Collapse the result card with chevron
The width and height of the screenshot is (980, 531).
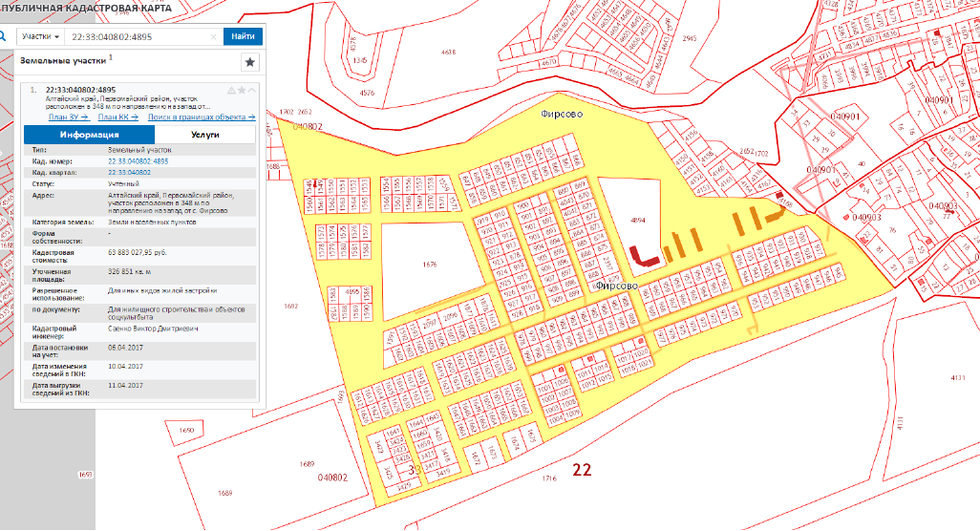coord(252,91)
